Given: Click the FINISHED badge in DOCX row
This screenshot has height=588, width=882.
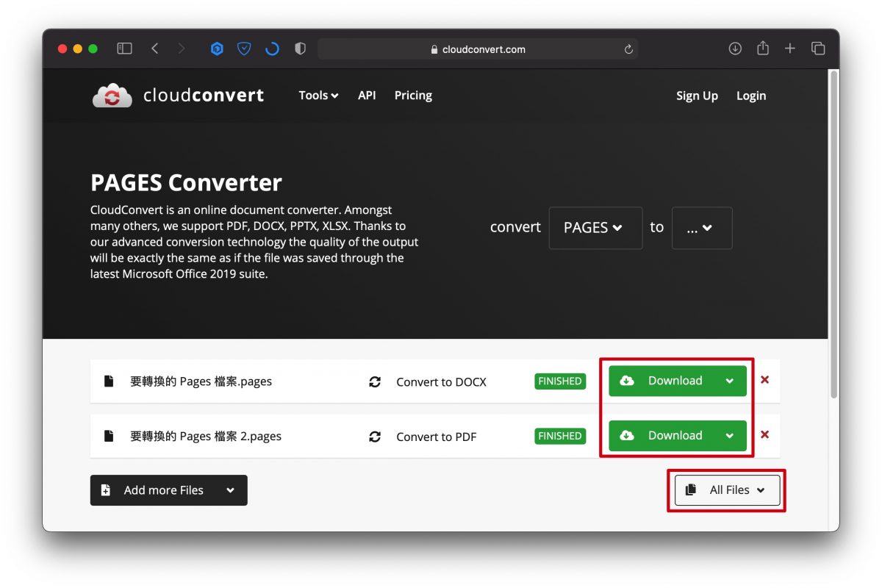Looking at the screenshot, I should coord(560,381).
